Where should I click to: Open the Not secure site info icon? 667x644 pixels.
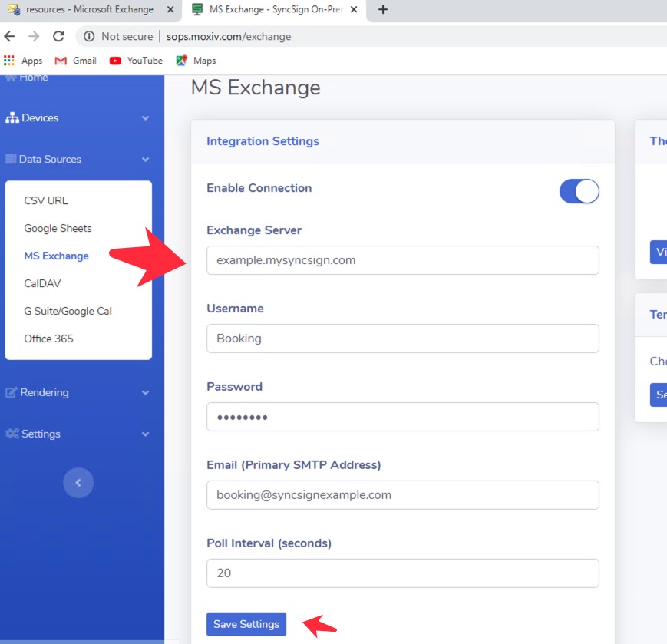(89, 37)
